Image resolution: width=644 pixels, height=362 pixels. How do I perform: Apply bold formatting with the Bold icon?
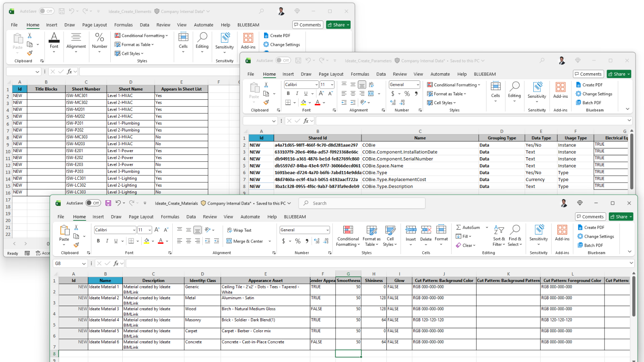click(98, 241)
